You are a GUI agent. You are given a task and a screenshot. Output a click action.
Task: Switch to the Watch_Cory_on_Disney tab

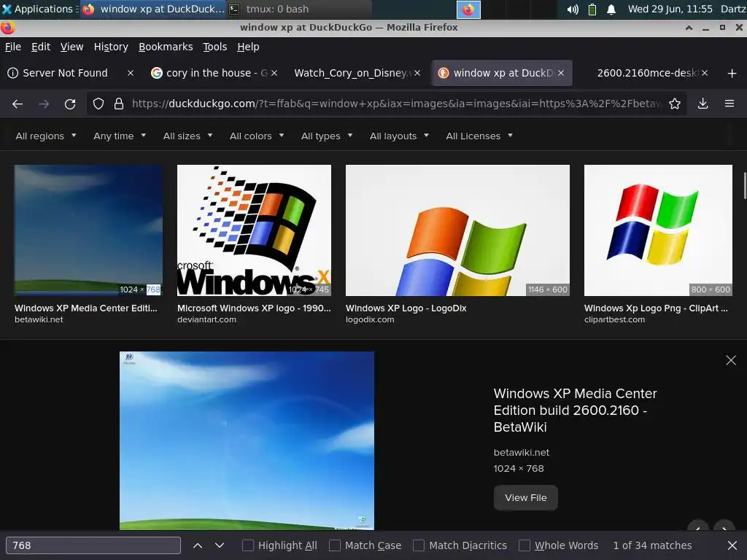coord(350,73)
